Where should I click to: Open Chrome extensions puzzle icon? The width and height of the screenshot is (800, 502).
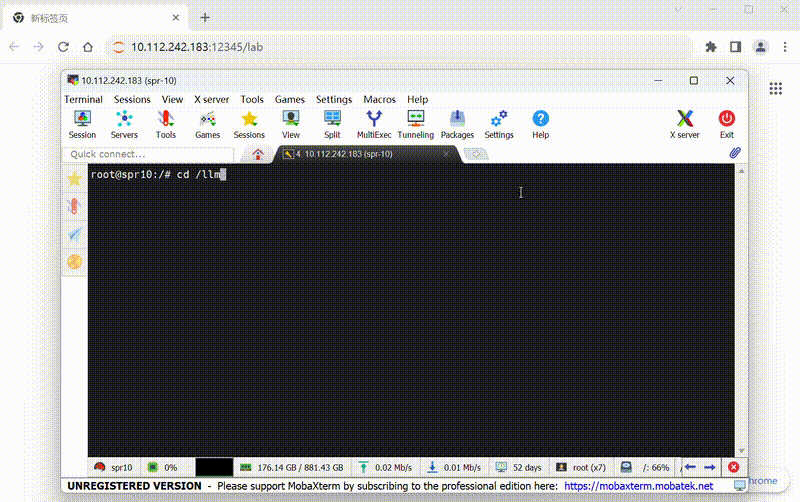coord(711,47)
